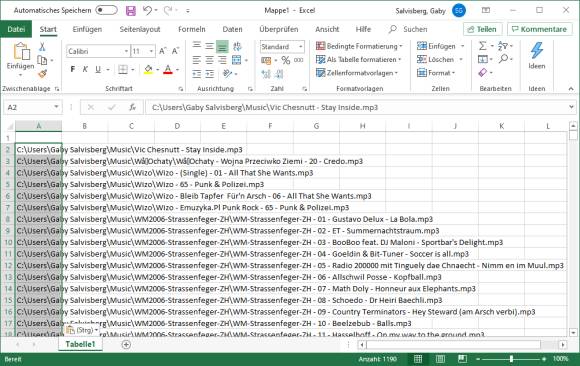Screen dimensions: 580x366
Task: Click the insert function fx button
Action: point(132,107)
